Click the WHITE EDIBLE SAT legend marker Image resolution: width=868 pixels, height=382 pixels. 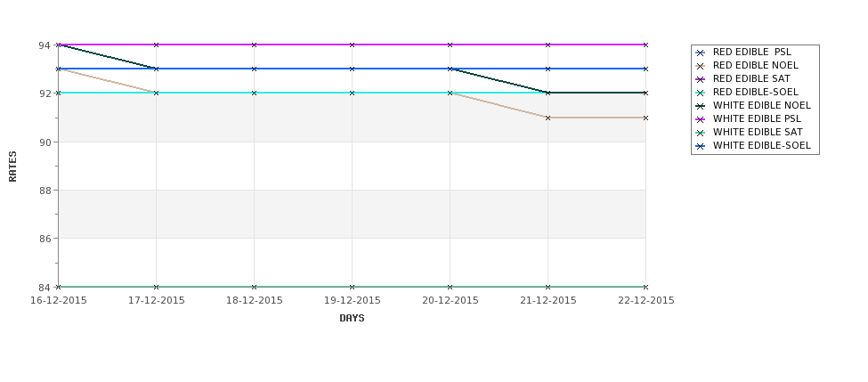point(701,133)
